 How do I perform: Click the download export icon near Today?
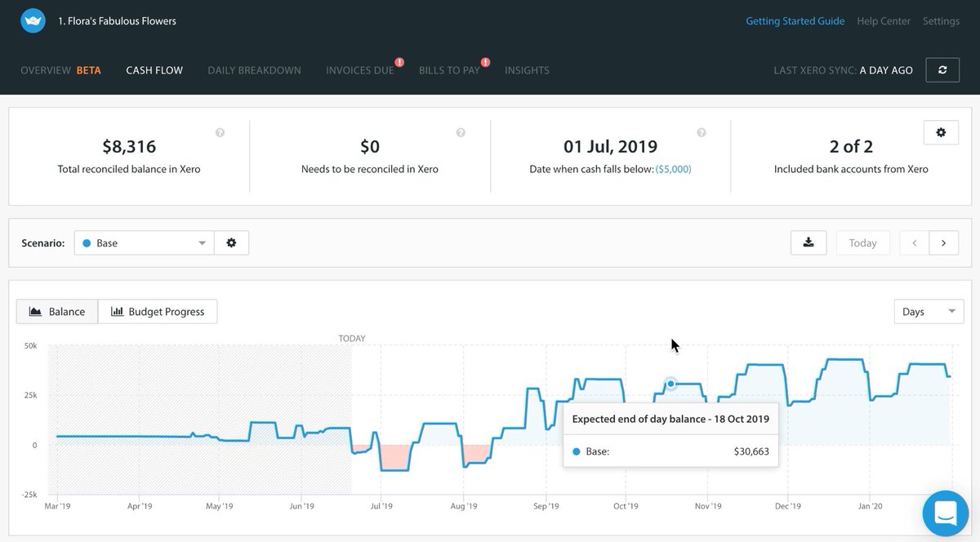(x=808, y=242)
